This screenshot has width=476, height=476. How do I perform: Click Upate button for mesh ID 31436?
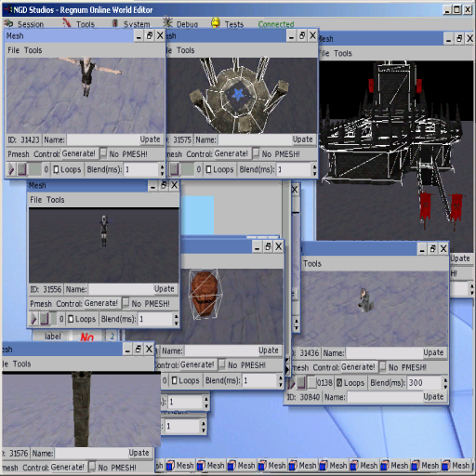[433, 352]
